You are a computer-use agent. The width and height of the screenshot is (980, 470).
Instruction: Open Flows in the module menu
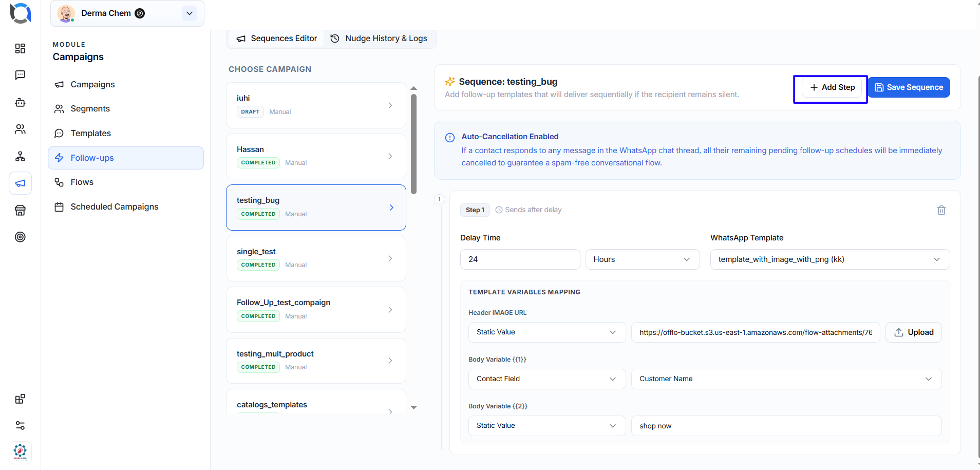[x=126, y=182]
